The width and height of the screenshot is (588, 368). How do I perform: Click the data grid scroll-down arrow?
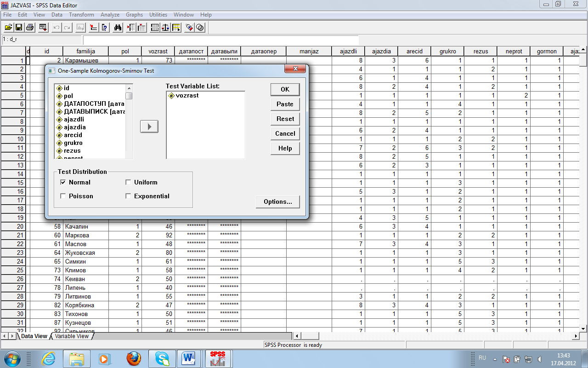coord(583,328)
